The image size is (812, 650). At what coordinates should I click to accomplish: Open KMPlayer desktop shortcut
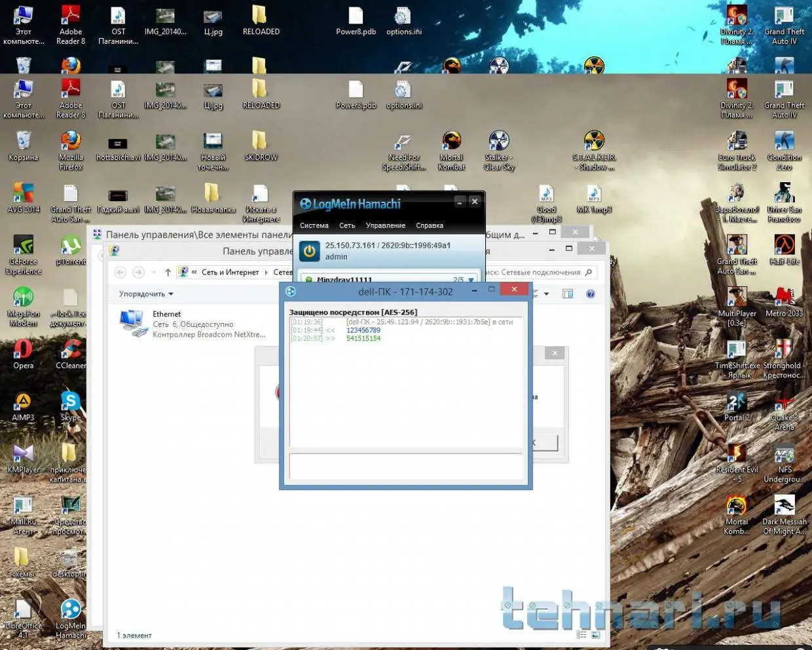click(24, 458)
